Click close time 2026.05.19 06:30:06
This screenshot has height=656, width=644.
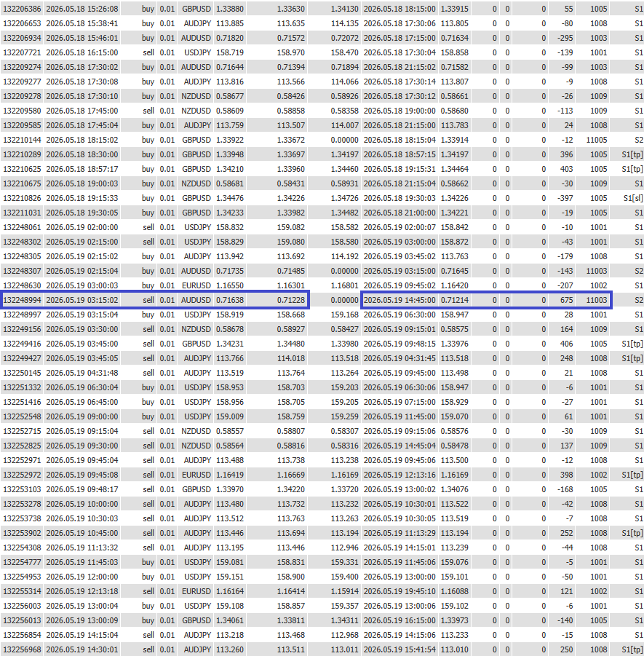coord(399,387)
